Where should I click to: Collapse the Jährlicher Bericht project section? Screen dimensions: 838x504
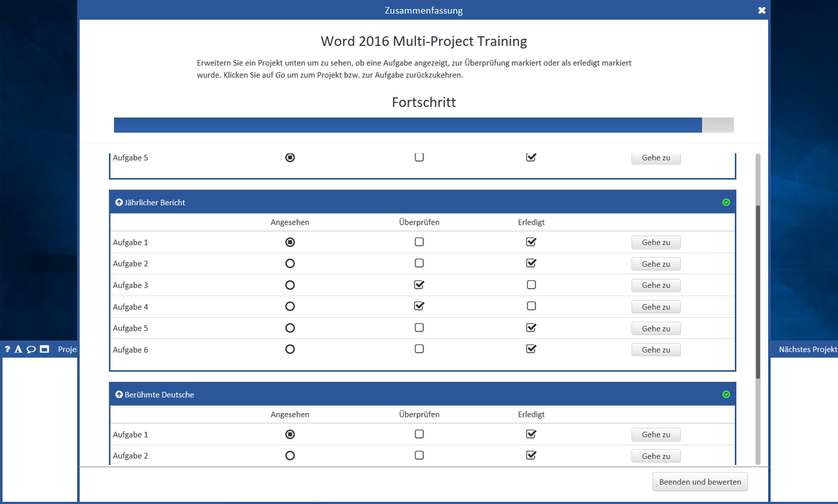click(119, 203)
